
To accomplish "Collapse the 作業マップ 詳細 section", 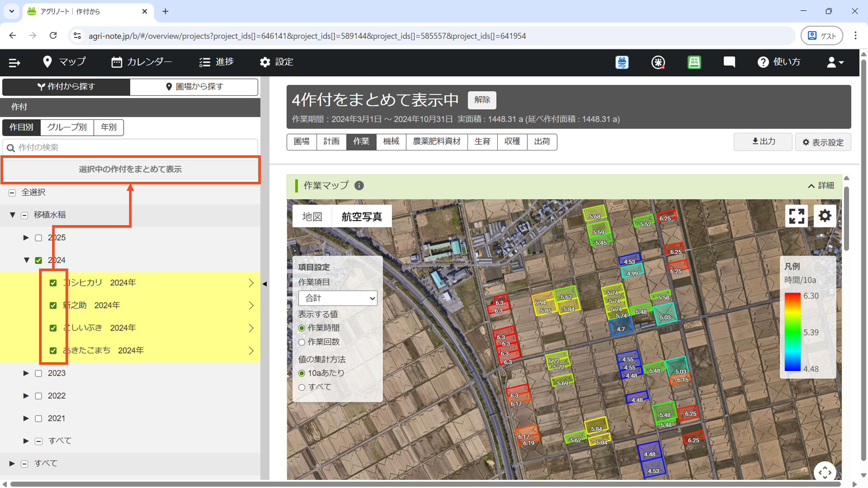I will [x=820, y=186].
